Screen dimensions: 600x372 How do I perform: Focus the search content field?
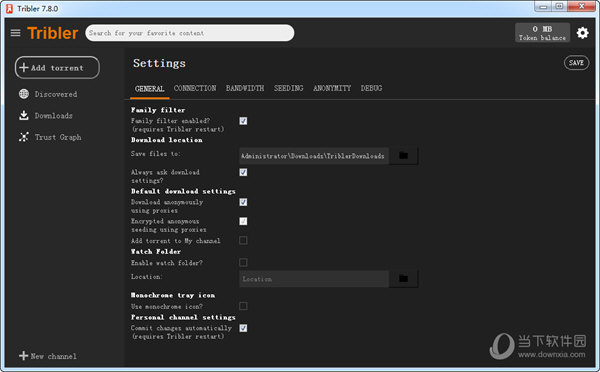pyautogui.click(x=190, y=33)
